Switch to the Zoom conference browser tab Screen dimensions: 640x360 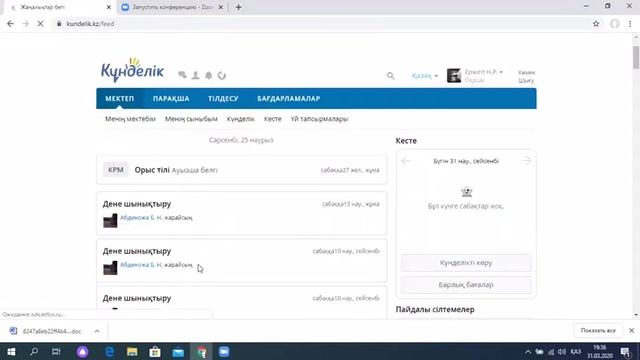coord(173,7)
